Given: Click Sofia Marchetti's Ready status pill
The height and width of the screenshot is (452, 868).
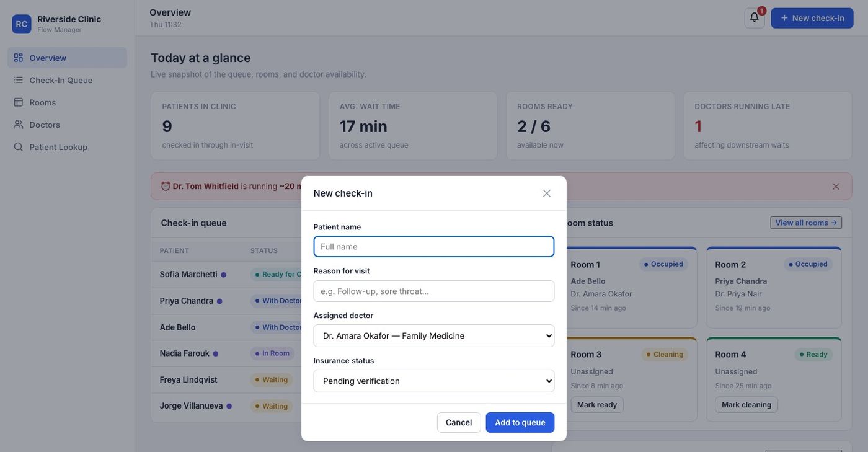Looking at the screenshot, I should coord(277,275).
